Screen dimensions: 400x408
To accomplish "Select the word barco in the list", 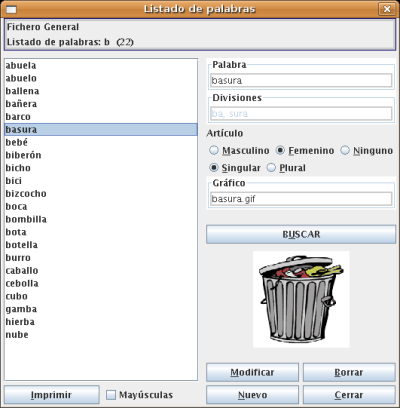I will point(101,117).
